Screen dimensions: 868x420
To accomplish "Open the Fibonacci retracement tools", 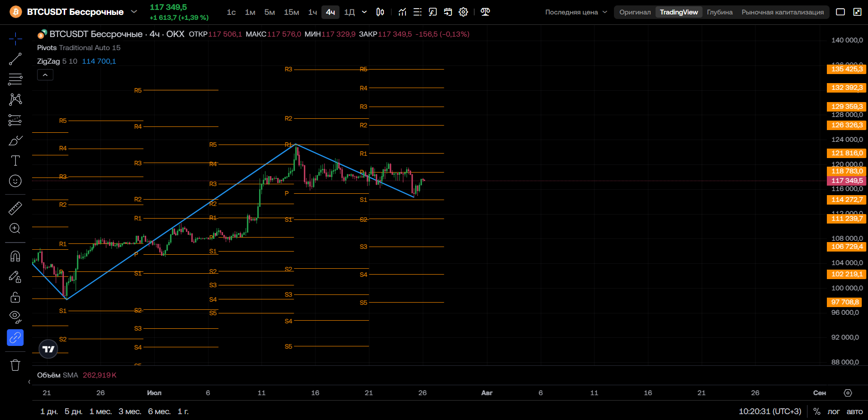I will 15,79.
